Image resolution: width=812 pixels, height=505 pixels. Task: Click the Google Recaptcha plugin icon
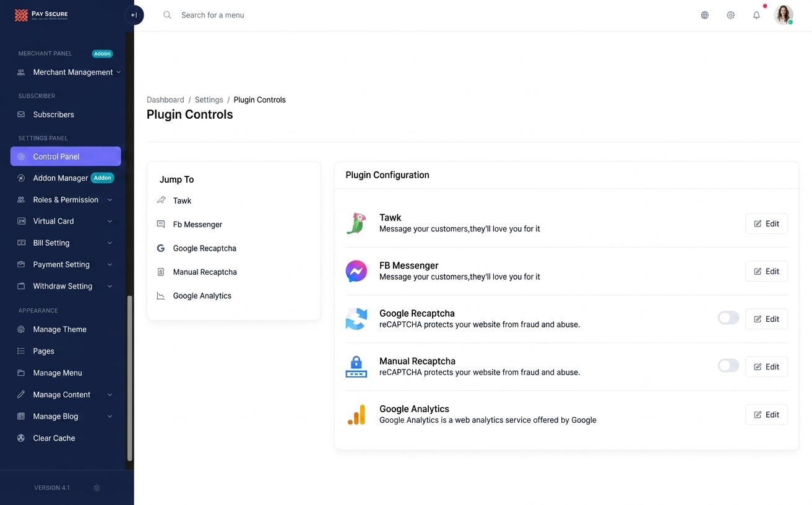tap(356, 319)
